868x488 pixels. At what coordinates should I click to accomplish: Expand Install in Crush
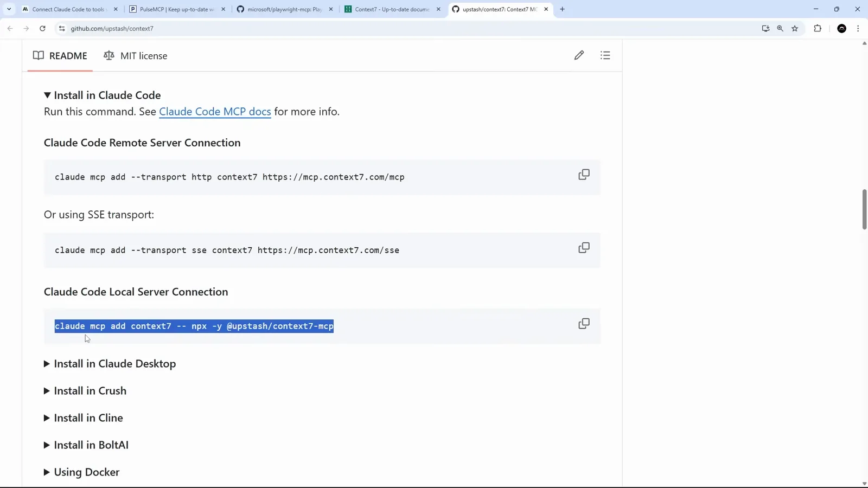click(85, 391)
